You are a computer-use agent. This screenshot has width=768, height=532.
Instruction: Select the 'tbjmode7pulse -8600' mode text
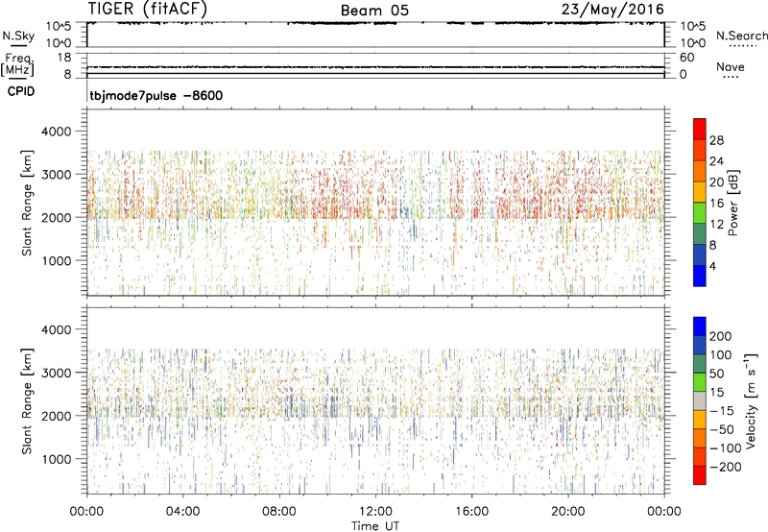(156, 95)
